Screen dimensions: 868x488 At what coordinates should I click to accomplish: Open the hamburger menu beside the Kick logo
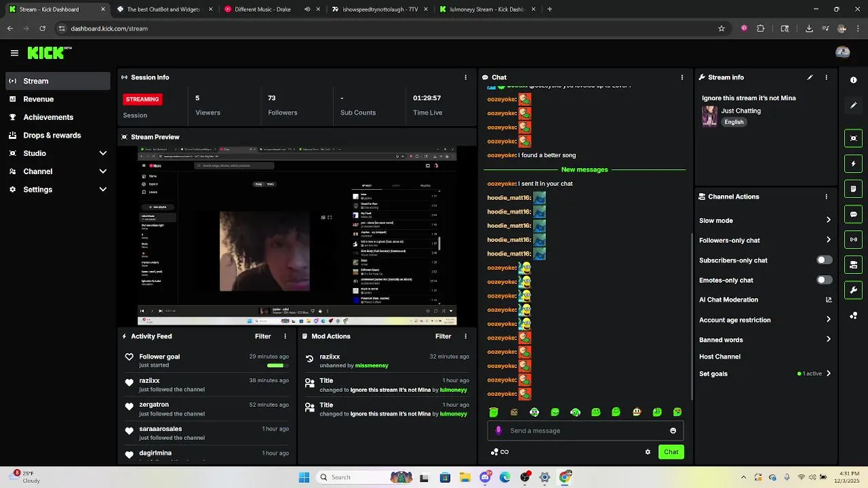(14, 53)
